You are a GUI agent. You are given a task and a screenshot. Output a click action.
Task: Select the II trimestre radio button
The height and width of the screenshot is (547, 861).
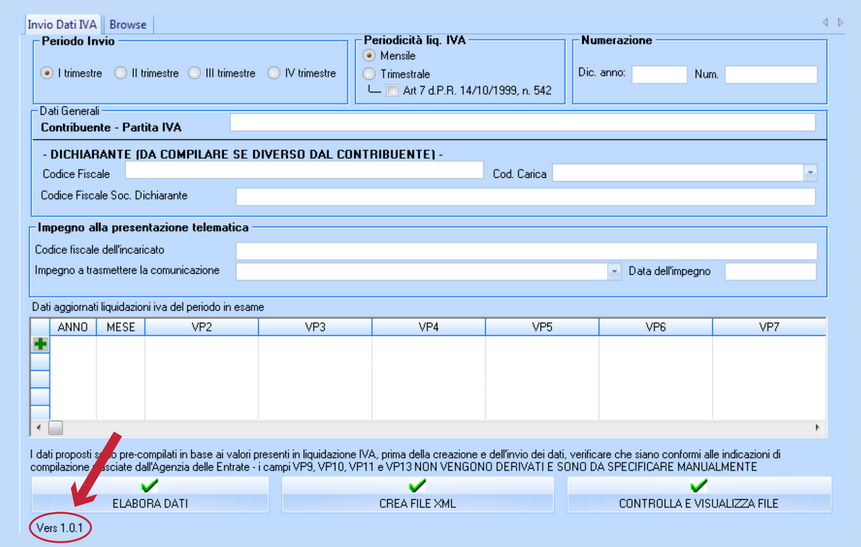click(121, 73)
